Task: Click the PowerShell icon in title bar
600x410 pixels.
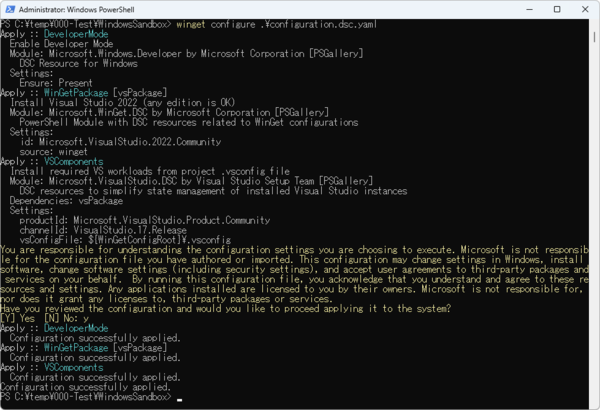Action: tap(10, 9)
